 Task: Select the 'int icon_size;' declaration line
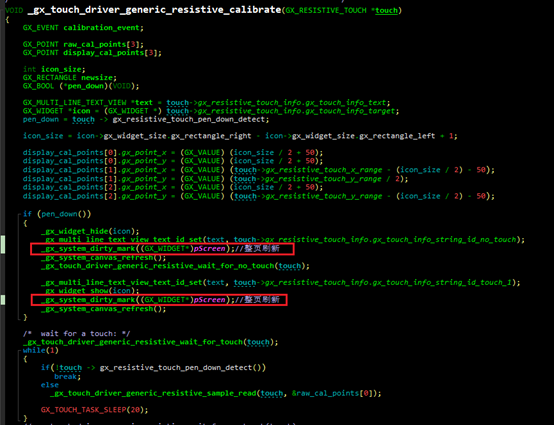pyautogui.click(x=54, y=69)
